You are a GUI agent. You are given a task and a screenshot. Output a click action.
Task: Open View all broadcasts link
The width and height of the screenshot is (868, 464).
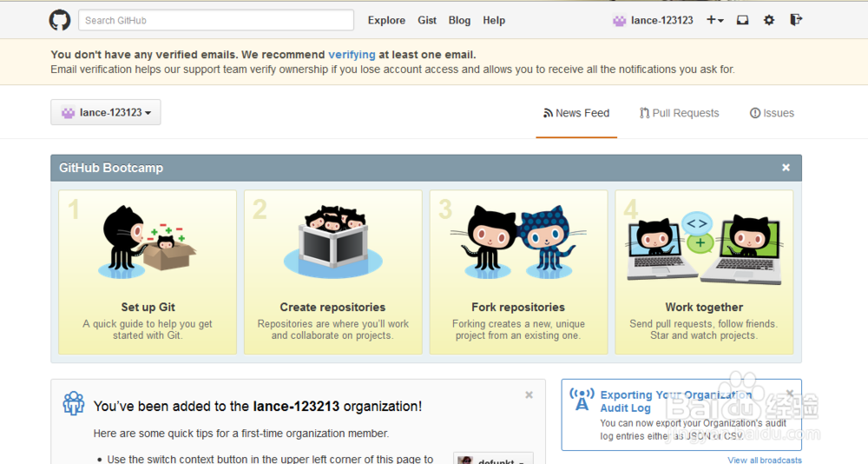click(x=765, y=460)
